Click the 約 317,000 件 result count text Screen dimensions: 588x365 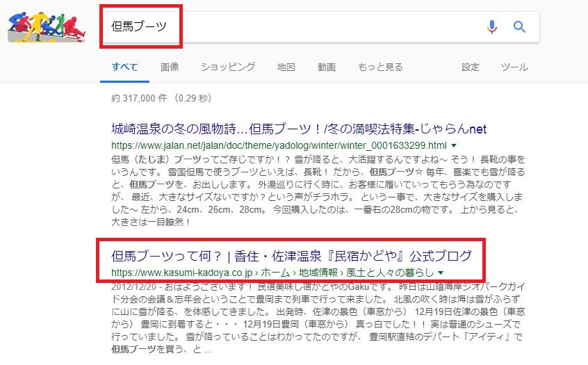click(x=139, y=98)
